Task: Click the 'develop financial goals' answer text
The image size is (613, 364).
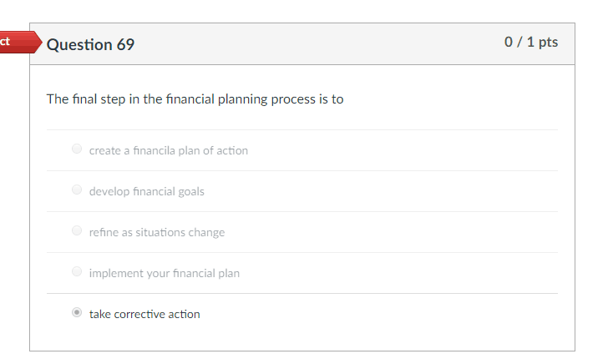Action: tap(146, 191)
